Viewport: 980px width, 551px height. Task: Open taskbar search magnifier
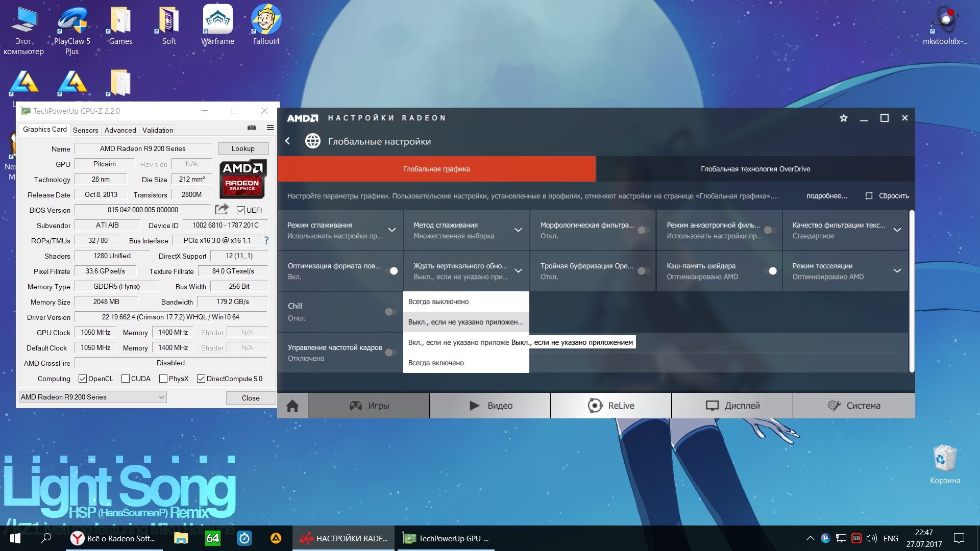click(x=46, y=538)
